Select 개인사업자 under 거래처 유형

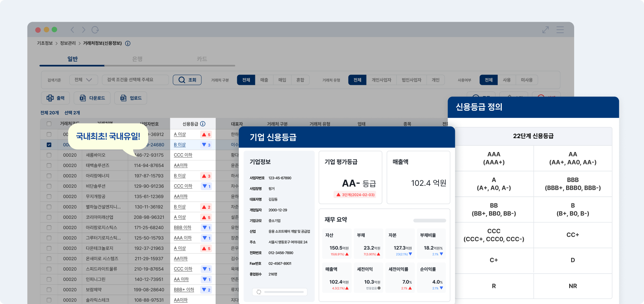(381, 80)
